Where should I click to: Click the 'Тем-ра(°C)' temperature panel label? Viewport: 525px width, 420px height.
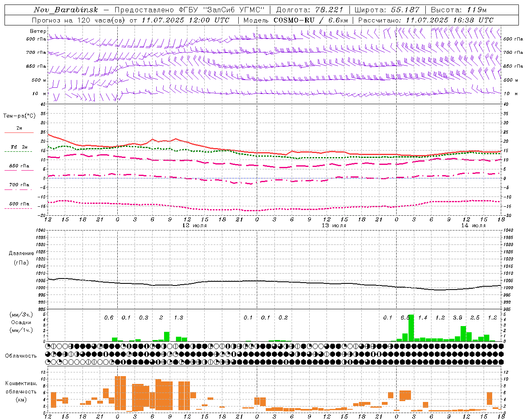pos(19,116)
